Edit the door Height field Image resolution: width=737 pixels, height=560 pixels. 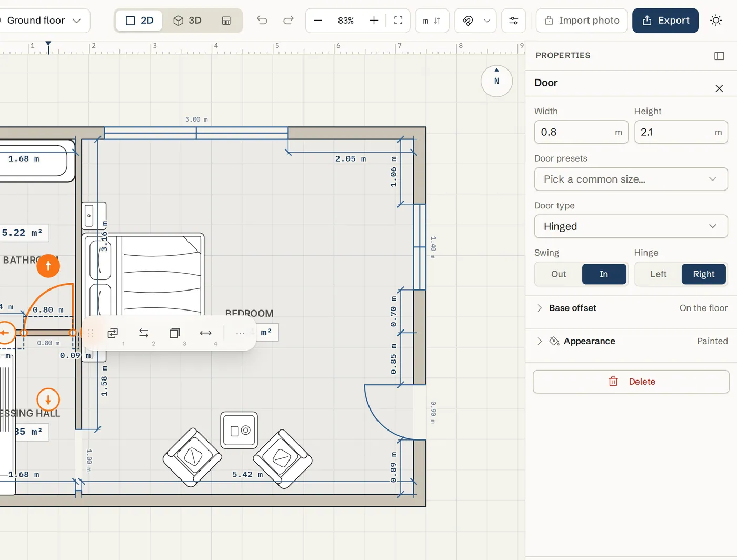(x=681, y=132)
